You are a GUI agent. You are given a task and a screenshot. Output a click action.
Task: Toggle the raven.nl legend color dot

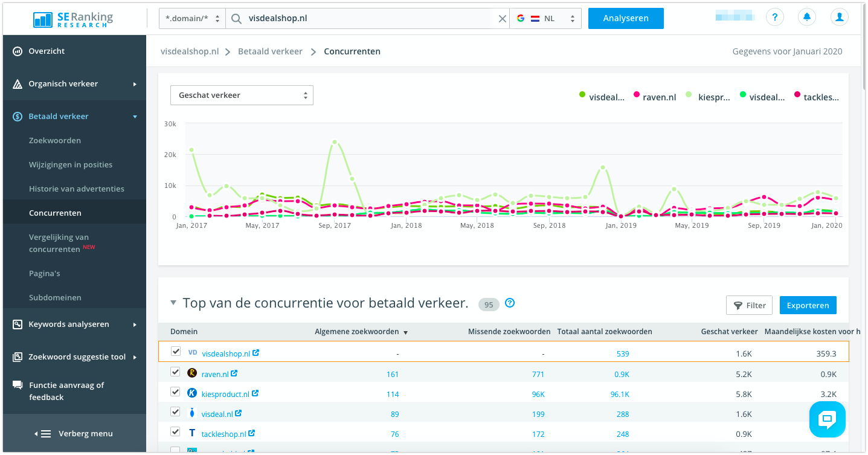tap(636, 95)
